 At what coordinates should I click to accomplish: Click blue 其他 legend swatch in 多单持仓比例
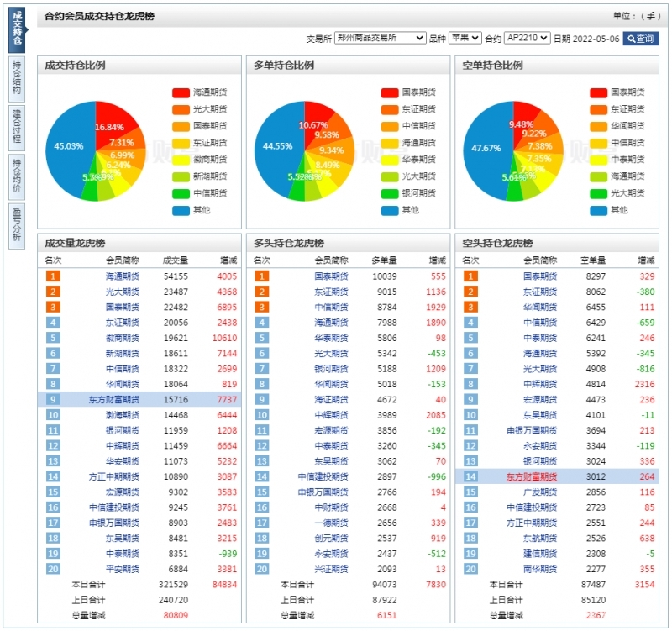pos(389,210)
